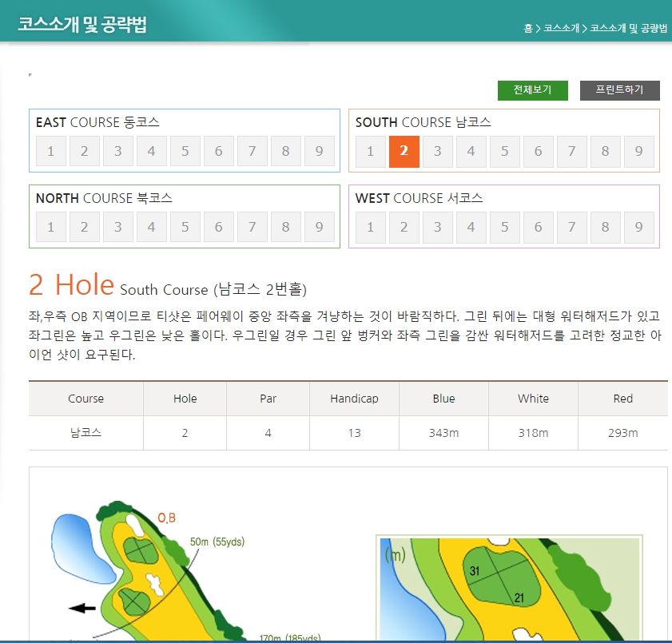Image resolution: width=672 pixels, height=643 pixels.
Task: Select hole 5 of the EAST COURSE
Action: 185,151
